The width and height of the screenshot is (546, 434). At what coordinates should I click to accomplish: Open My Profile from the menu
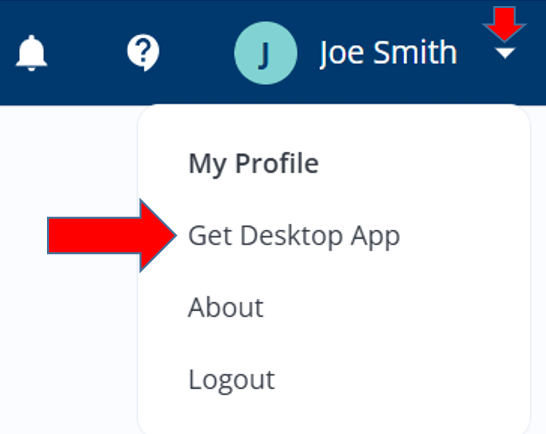254,163
